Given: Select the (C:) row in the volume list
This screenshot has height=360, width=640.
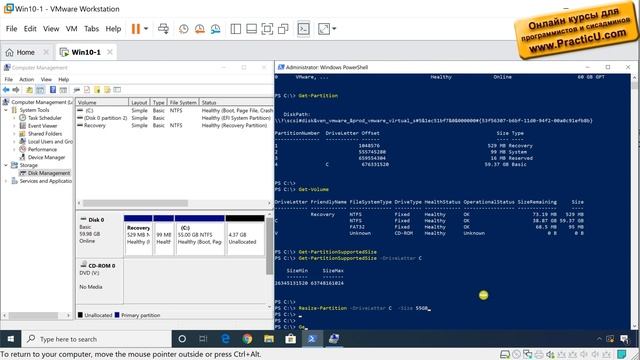Looking at the screenshot, I should 175,111.
